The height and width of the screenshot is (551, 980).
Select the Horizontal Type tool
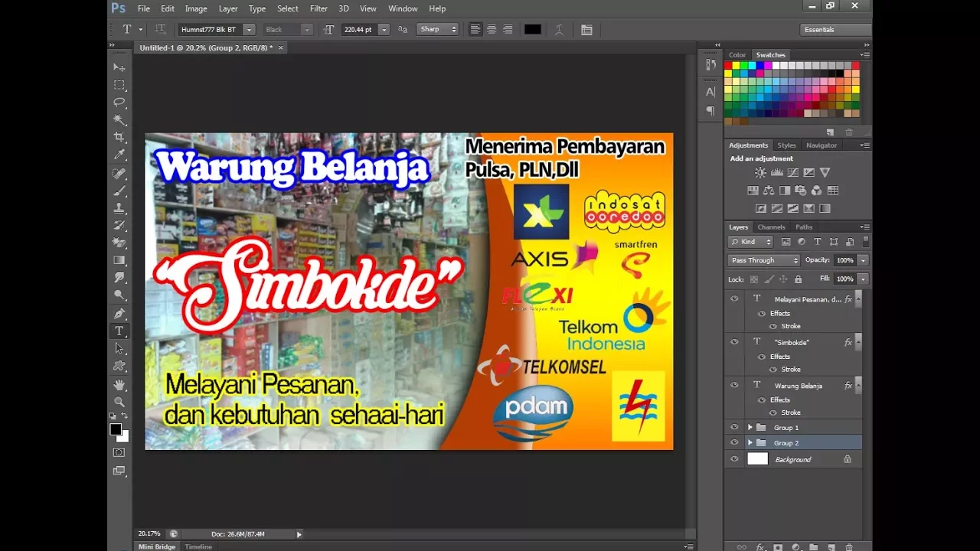tap(119, 331)
